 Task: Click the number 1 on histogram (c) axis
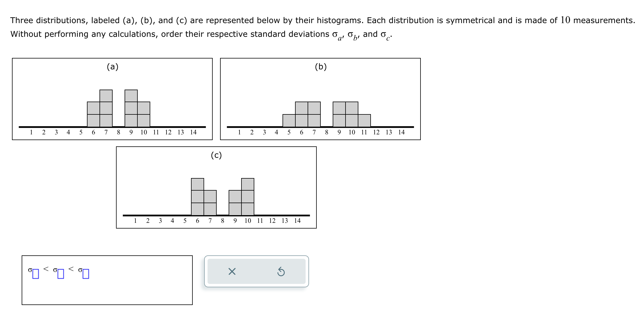coord(135,220)
